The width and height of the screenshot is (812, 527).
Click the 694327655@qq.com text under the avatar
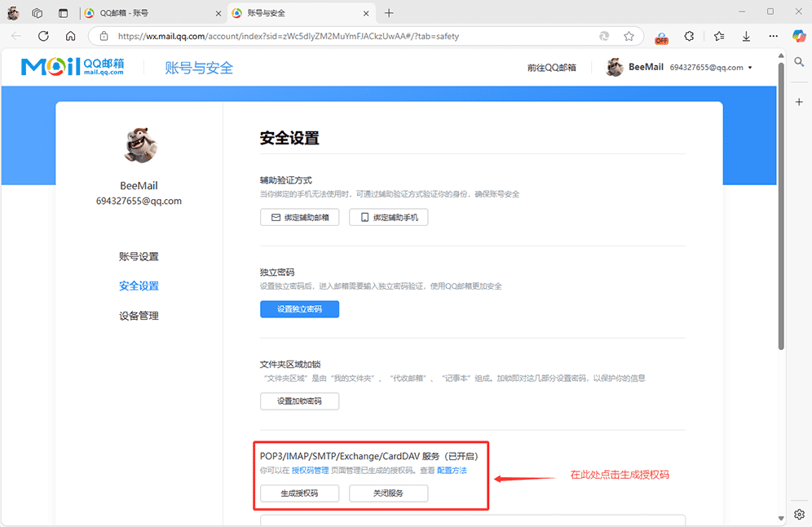[x=139, y=201]
